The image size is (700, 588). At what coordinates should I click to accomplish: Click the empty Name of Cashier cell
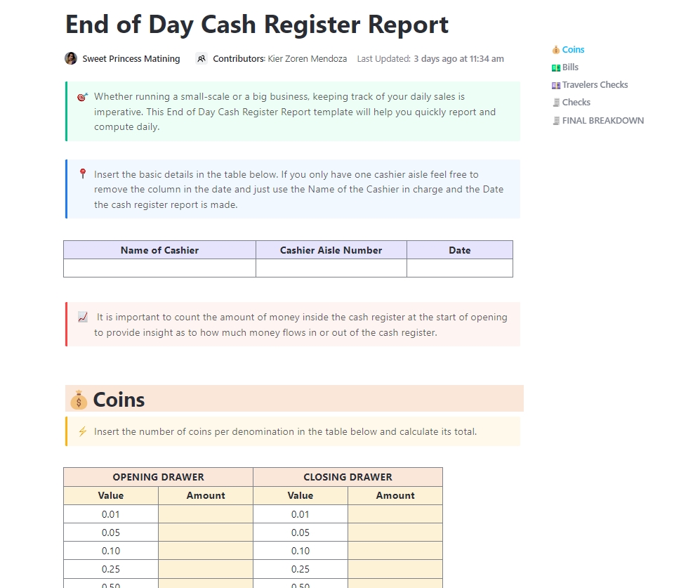coord(159,268)
